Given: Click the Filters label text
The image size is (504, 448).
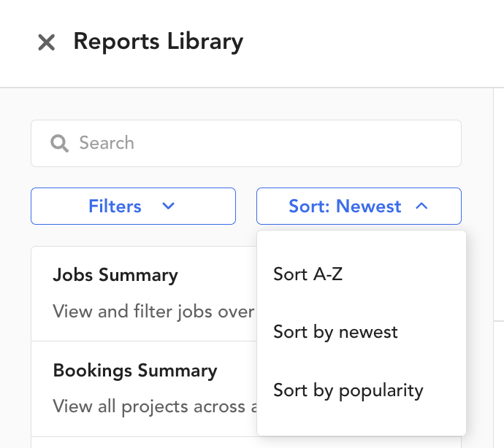Looking at the screenshot, I should click(115, 206).
